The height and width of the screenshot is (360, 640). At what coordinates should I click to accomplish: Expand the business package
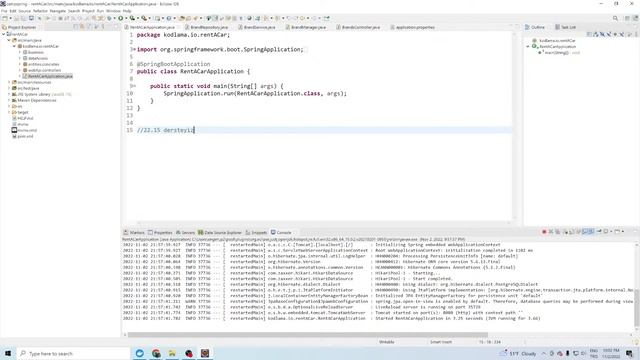coord(20,52)
